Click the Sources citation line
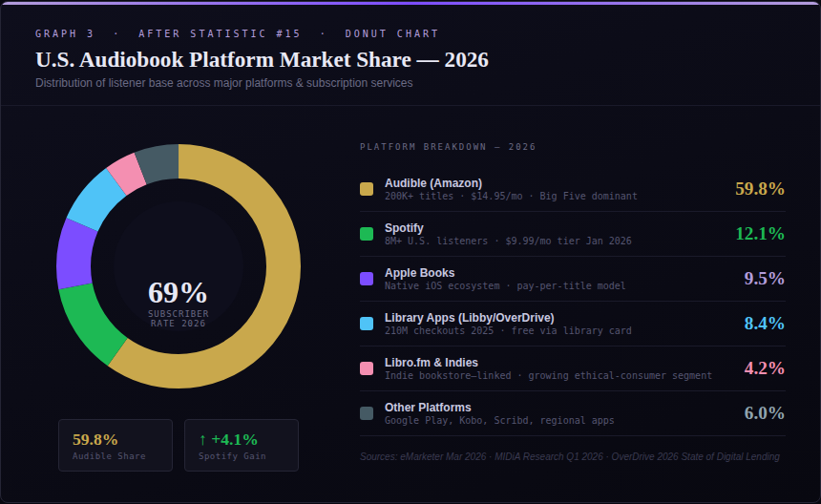This screenshot has width=821, height=504. click(570, 456)
